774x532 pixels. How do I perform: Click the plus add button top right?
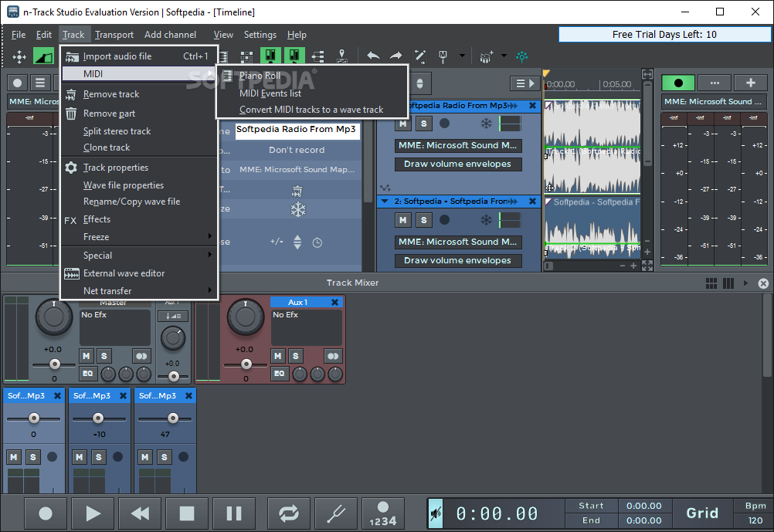750,83
